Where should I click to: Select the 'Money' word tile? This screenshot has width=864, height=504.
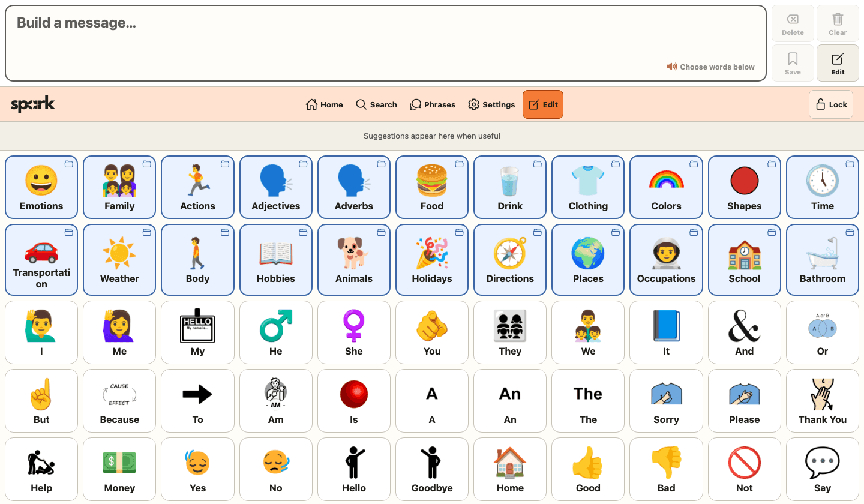point(119,469)
